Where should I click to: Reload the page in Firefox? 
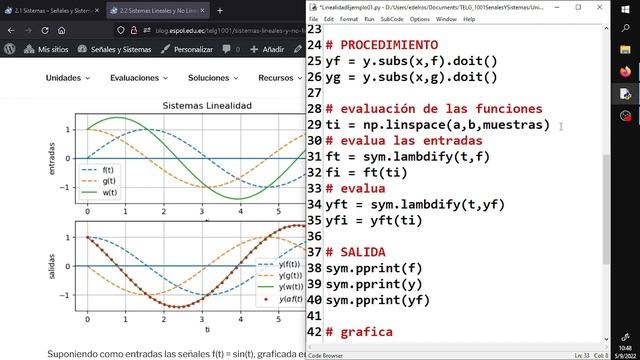tap(45, 30)
